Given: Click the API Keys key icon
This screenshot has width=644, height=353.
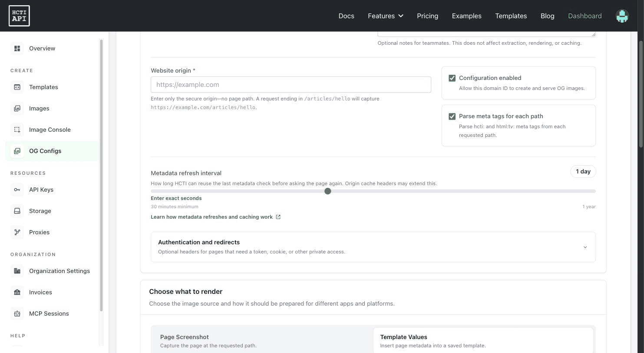Looking at the screenshot, I should (17, 190).
